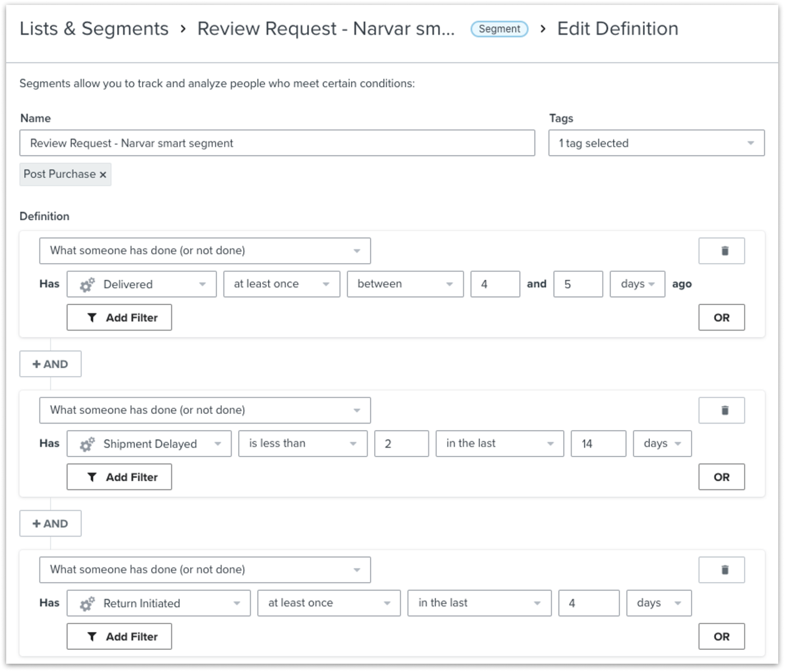
Task: Click the field containing 4 in Delivered row
Action: [x=495, y=284]
